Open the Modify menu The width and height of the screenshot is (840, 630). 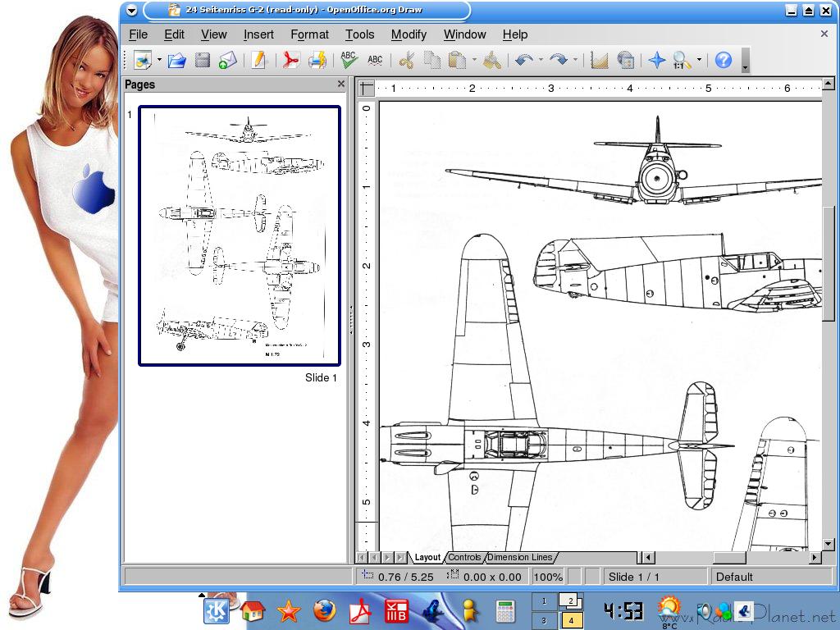tap(409, 34)
